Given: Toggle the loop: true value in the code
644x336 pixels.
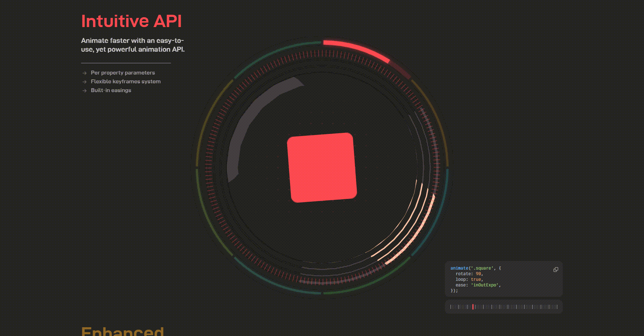Looking at the screenshot, I should (x=476, y=279).
